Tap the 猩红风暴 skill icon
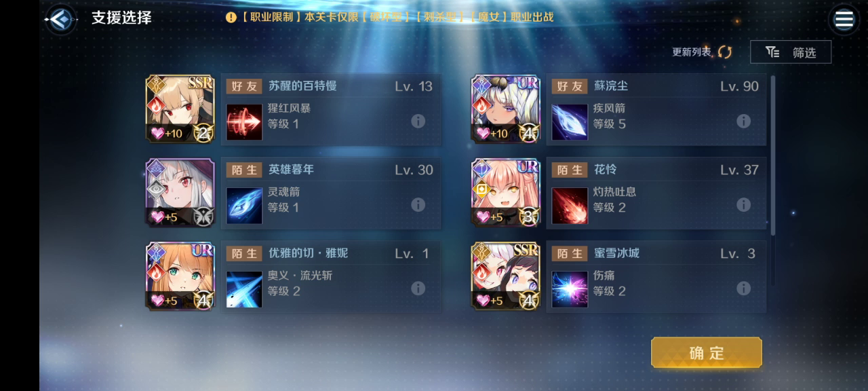The width and height of the screenshot is (868, 391). (244, 122)
